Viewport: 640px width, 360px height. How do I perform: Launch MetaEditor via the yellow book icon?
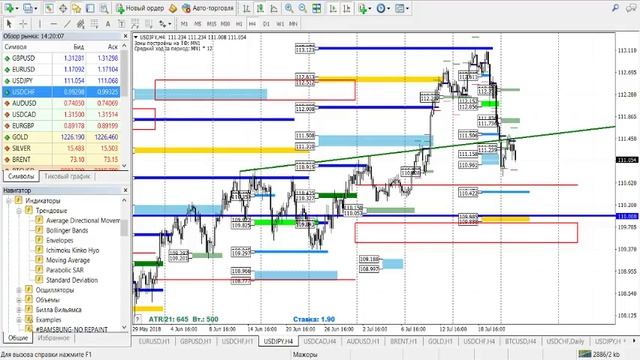coord(173,8)
